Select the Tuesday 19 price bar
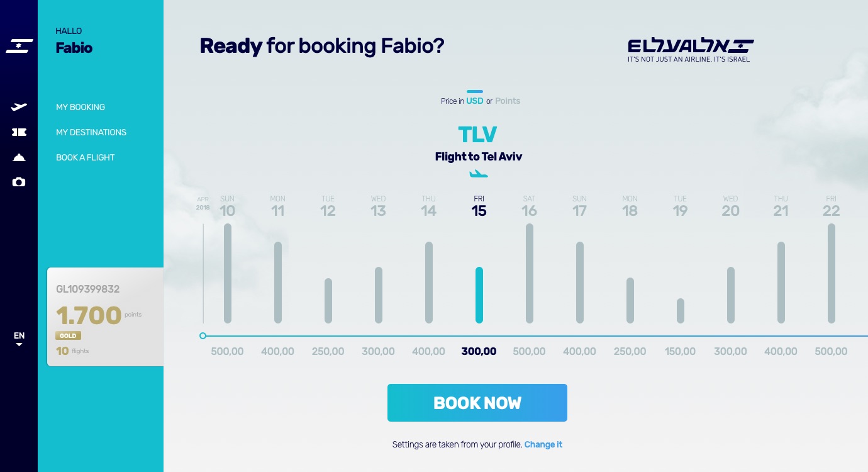This screenshot has width=868, height=472. coord(681,311)
